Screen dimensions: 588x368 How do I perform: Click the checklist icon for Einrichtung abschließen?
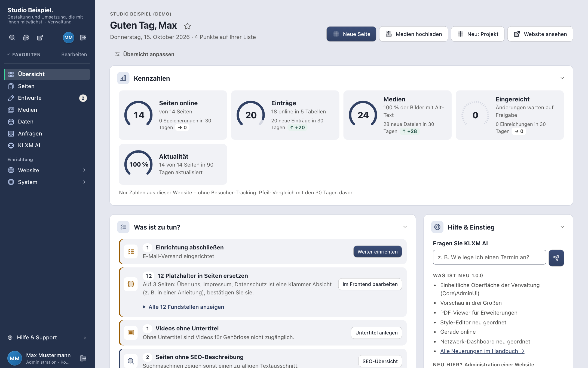click(x=131, y=252)
